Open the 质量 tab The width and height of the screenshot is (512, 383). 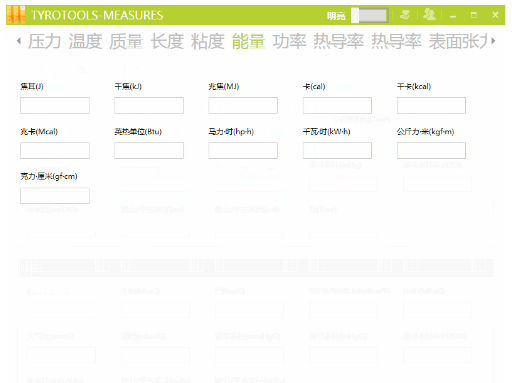pyautogui.click(x=126, y=42)
